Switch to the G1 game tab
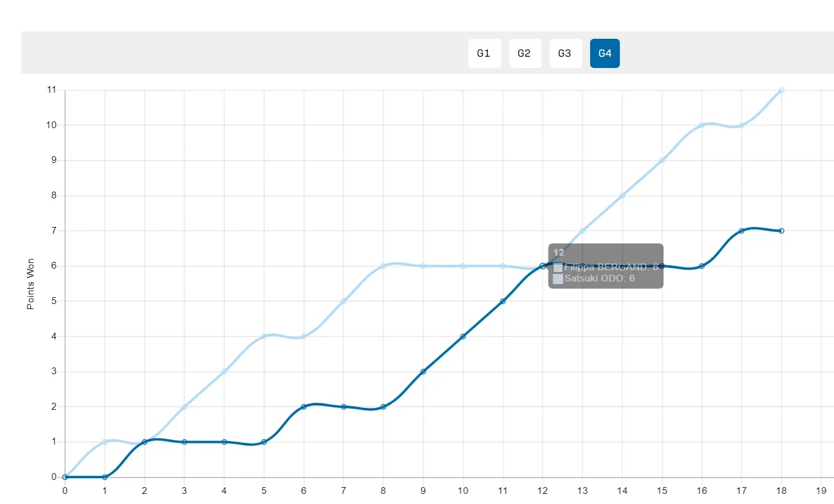The image size is (834, 504). coord(484,53)
